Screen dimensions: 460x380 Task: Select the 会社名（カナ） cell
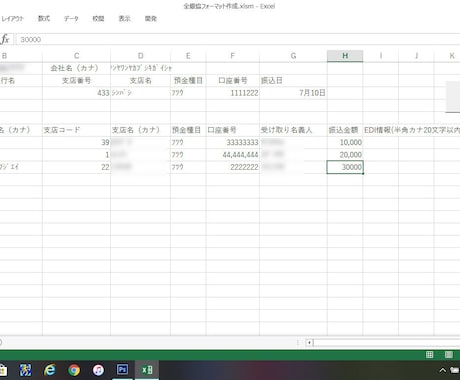pos(76,68)
